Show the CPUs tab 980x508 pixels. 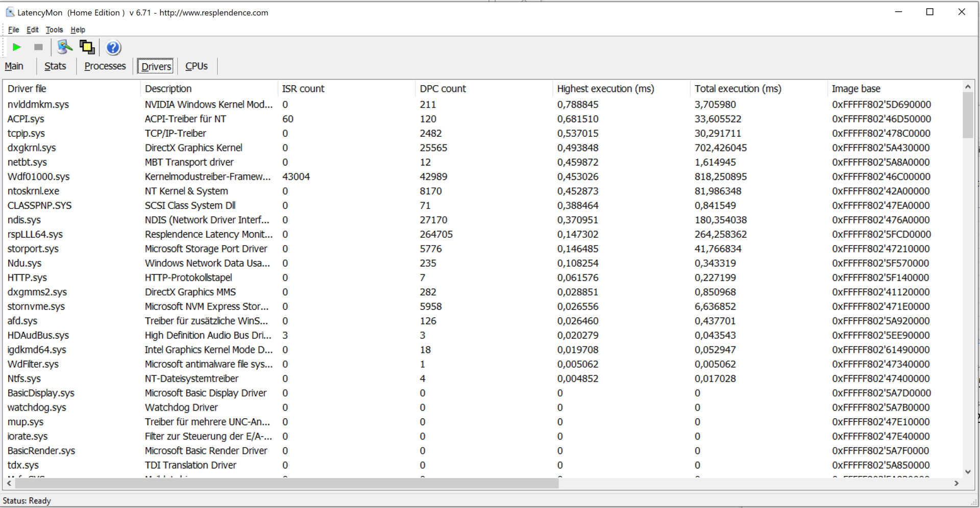pos(197,66)
